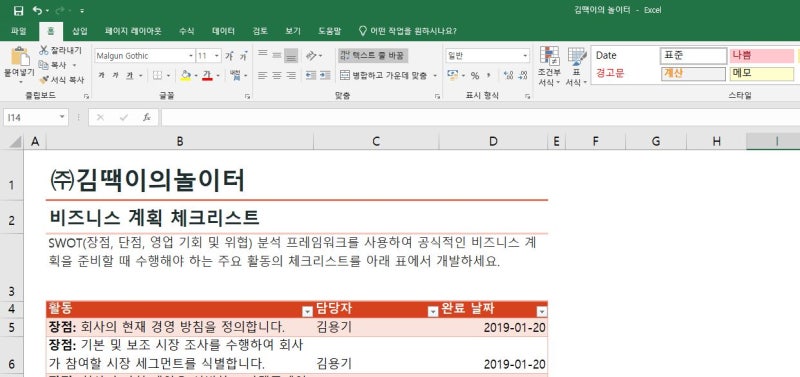The height and width of the screenshot is (377, 800).
Task: Toggle underline formatting
Action: (x=130, y=76)
